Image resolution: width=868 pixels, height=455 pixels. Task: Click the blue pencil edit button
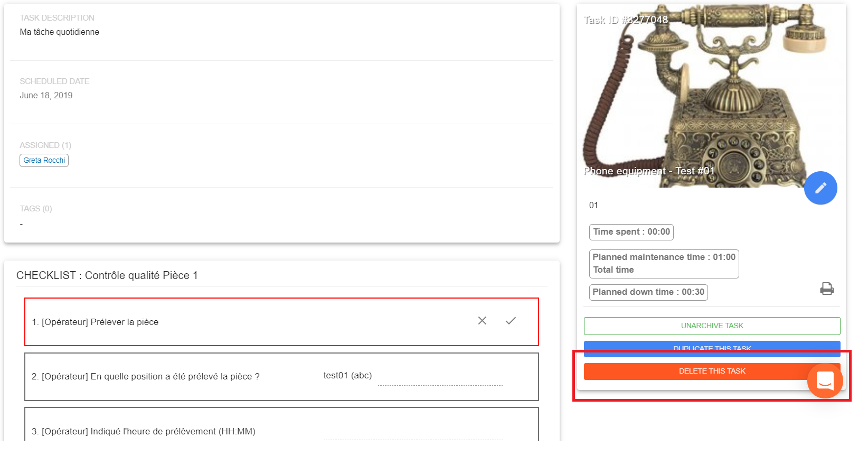[820, 188]
